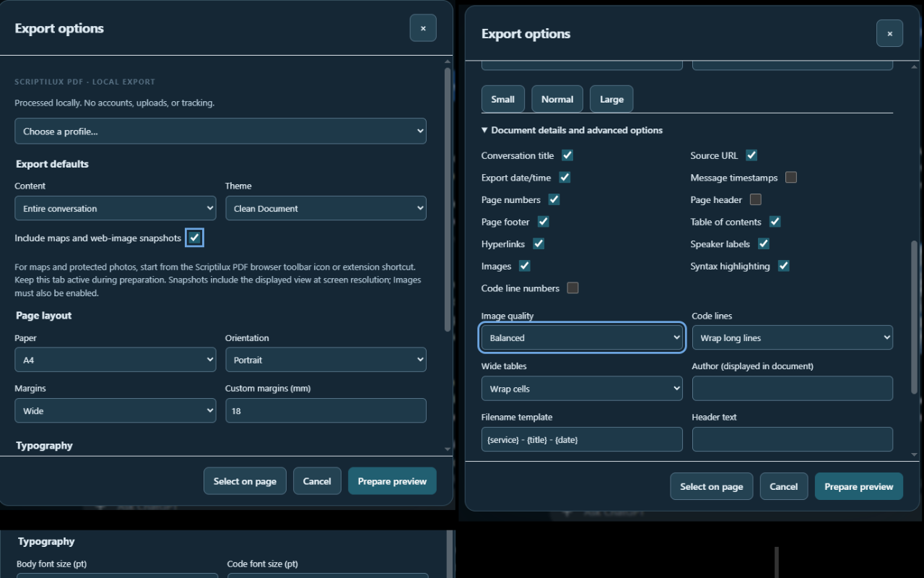
Task: Disable the Export date/time checkbox
Action: click(565, 177)
